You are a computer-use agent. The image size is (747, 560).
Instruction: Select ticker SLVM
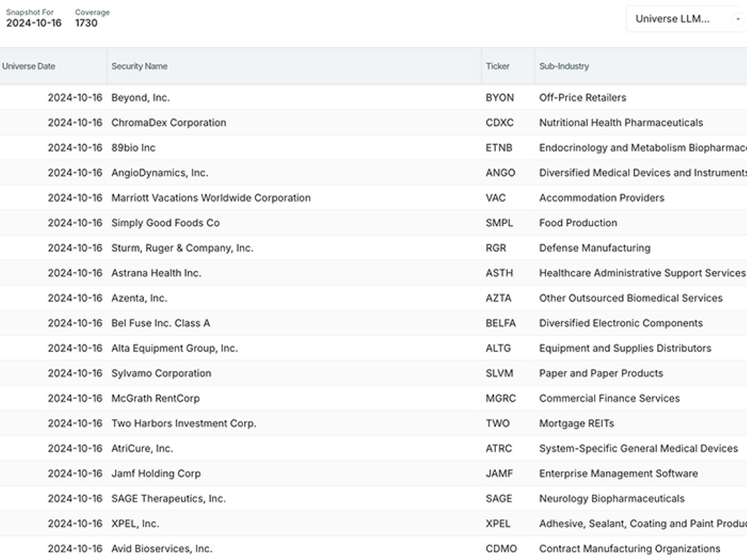tap(499, 373)
